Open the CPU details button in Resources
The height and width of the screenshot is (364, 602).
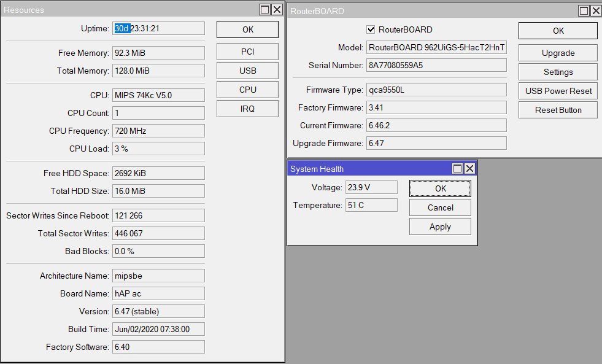click(x=247, y=90)
